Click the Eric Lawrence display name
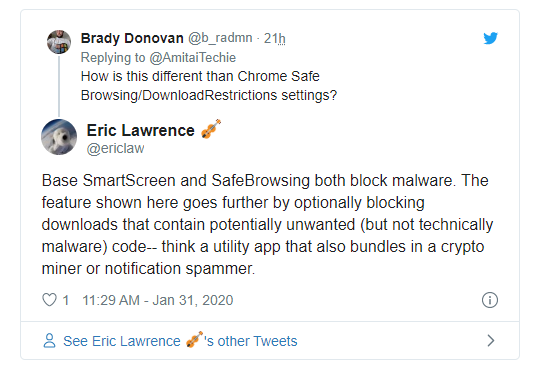 point(141,130)
